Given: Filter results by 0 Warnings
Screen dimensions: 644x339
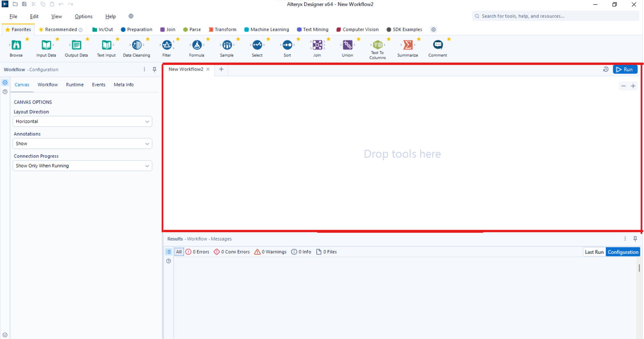Looking at the screenshot, I should point(270,252).
